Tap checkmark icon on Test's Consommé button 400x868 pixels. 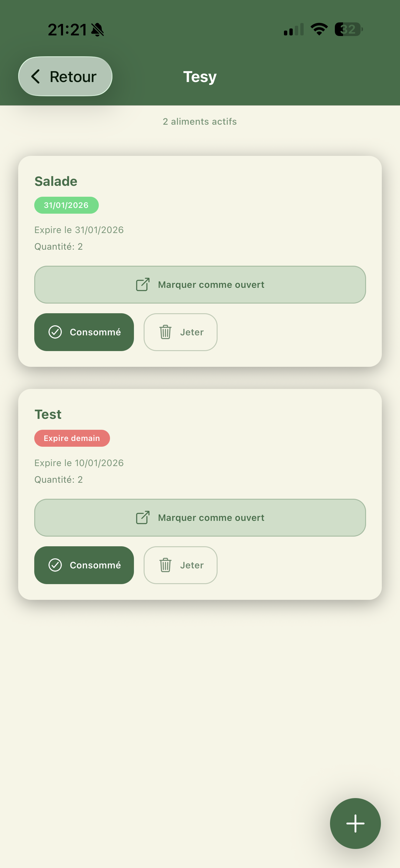(55, 565)
